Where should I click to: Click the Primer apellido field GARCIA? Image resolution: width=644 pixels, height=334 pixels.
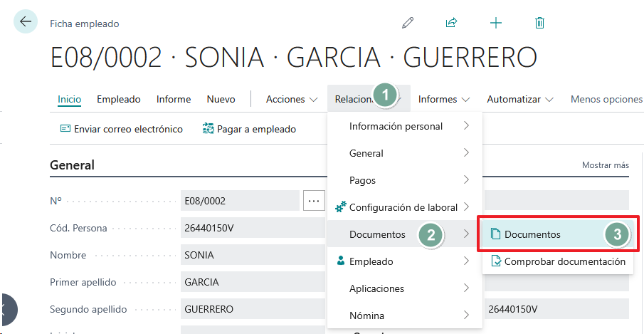tap(253, 282)
